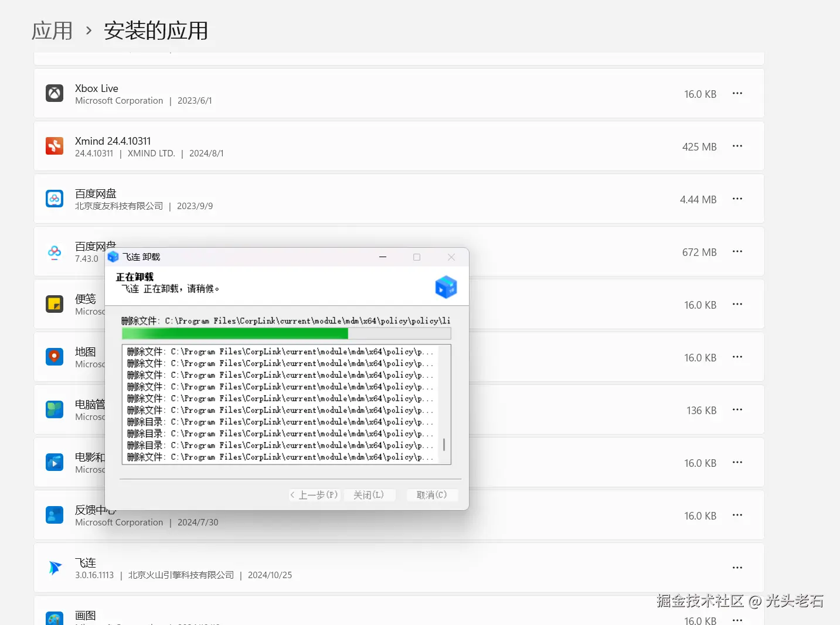The height and width of the screenshot is (625, 840).
Task: Select the first 删除目录 log entry
Action: (280, 422)
